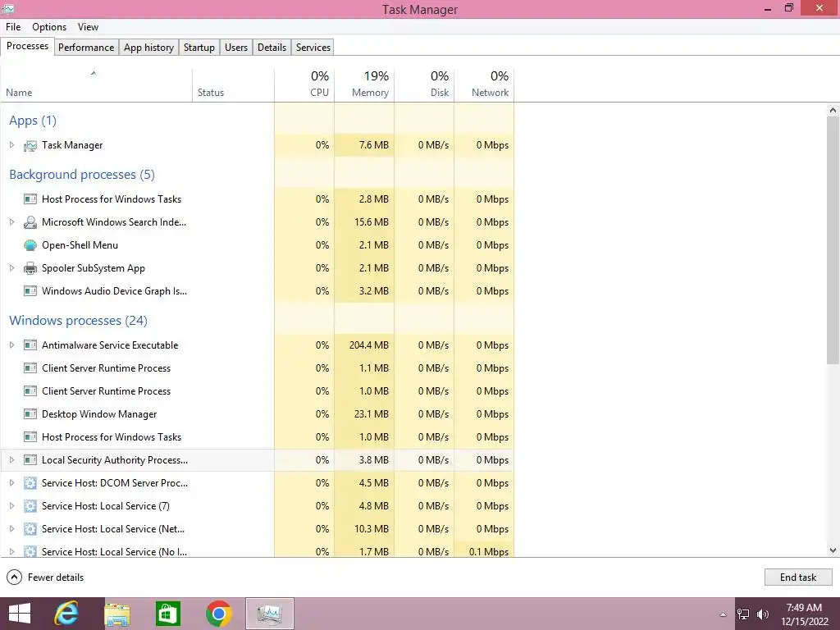Screen dimensions: 840x630
Task: Click the Microsoft Windows Search Indexer icon
Action: point(30,222)
